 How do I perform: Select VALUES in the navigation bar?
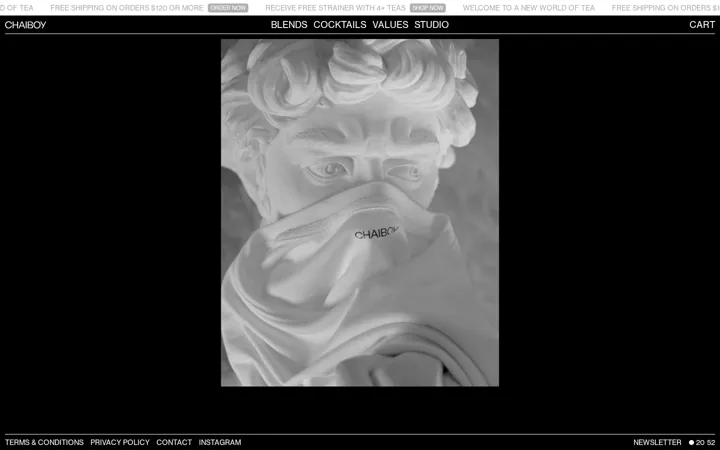[390, 25]
